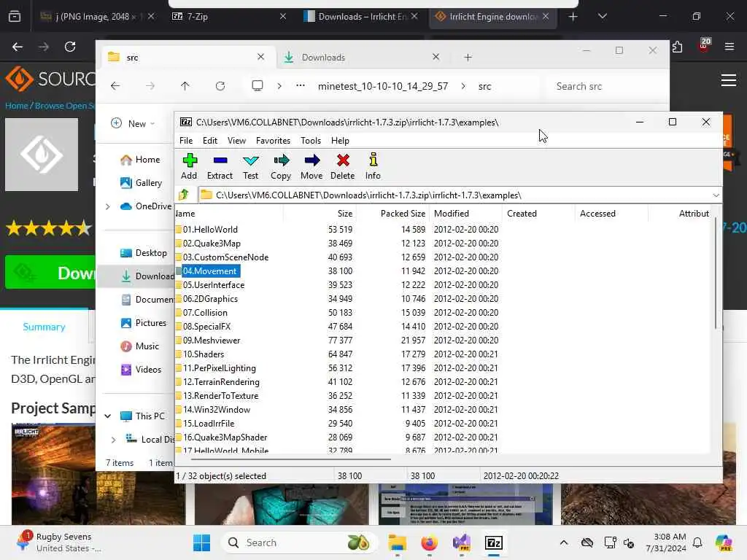Show hidden breadcrumb path items

click(300, 86)
